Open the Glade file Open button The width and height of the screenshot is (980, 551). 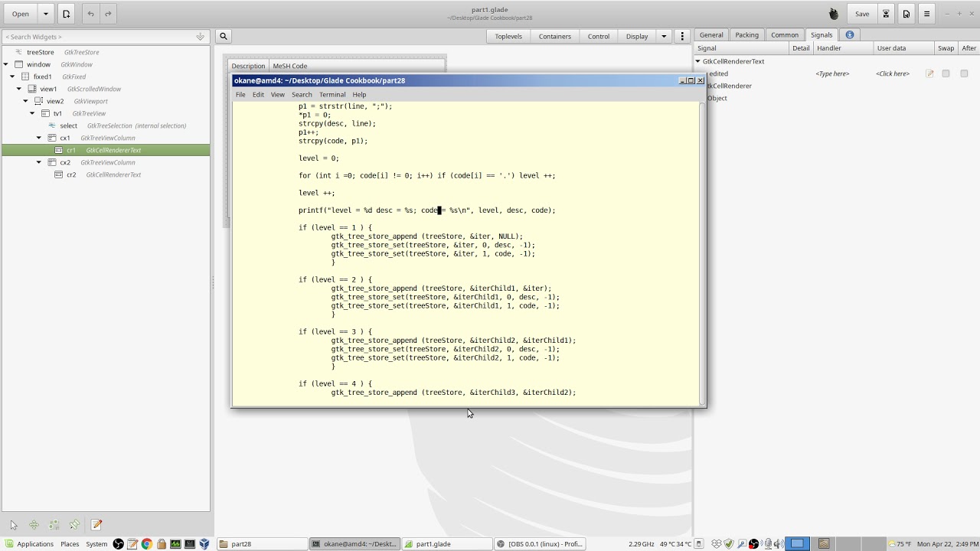click(21, 14)
